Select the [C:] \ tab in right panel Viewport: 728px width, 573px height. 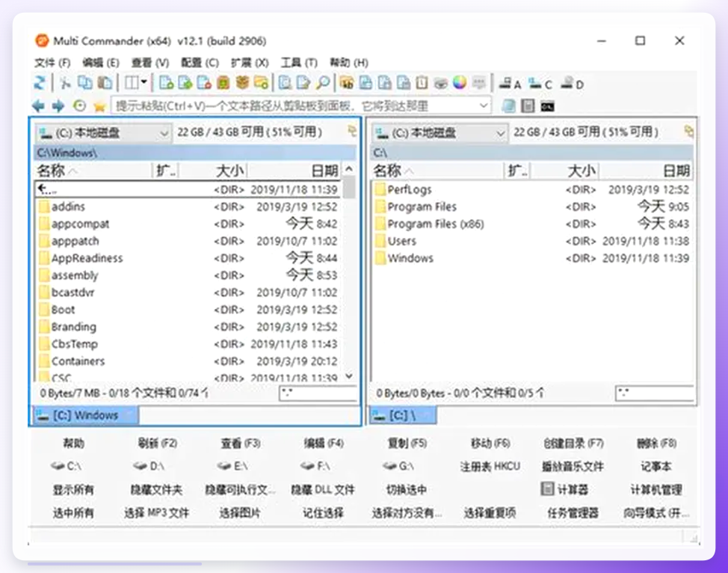click(x=403, y=415)
